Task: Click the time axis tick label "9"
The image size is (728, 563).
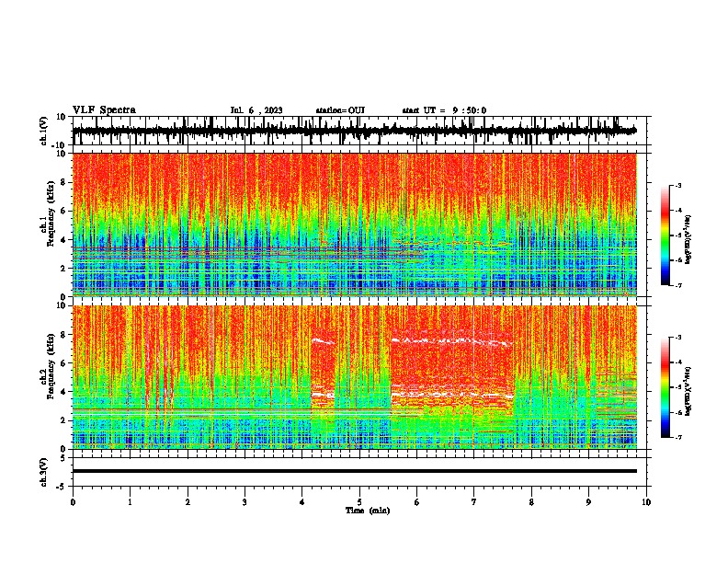Action: point(588,502)
